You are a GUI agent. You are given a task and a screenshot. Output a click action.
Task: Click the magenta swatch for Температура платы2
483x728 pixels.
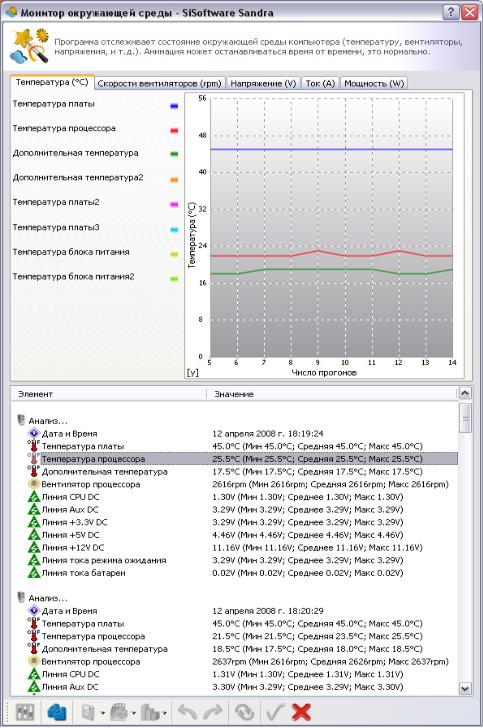pos(174,204)
